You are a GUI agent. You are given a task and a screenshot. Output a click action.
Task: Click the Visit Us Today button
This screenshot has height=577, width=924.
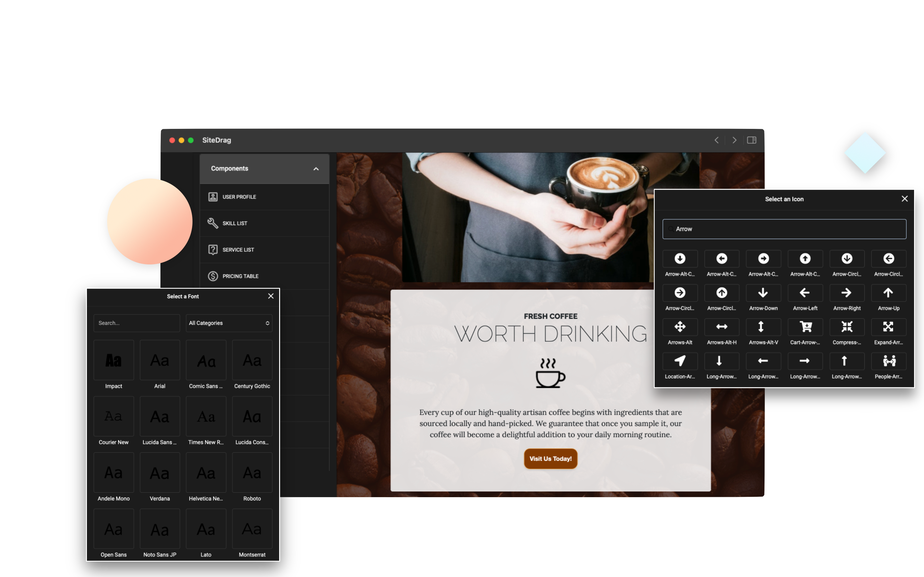click(550, 459)
